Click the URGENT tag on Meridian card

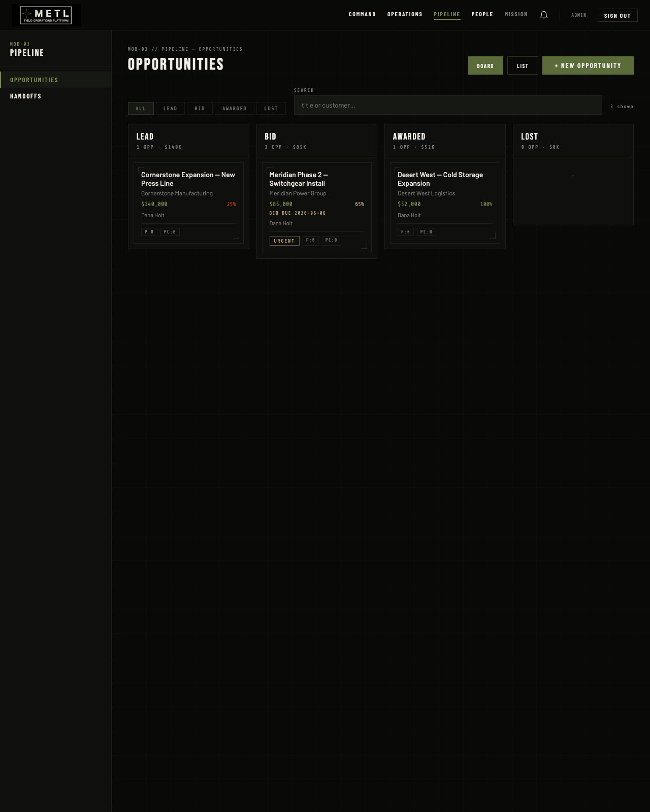point(284,241)
